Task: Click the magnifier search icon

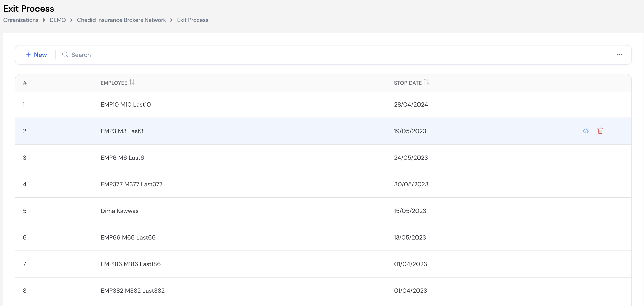Action: click(x=65, y=55)
